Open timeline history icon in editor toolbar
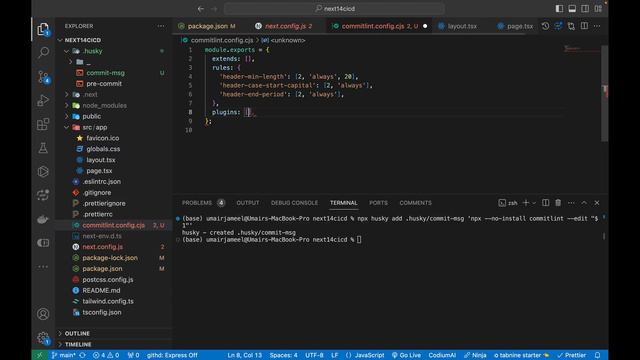 point(545,26)
